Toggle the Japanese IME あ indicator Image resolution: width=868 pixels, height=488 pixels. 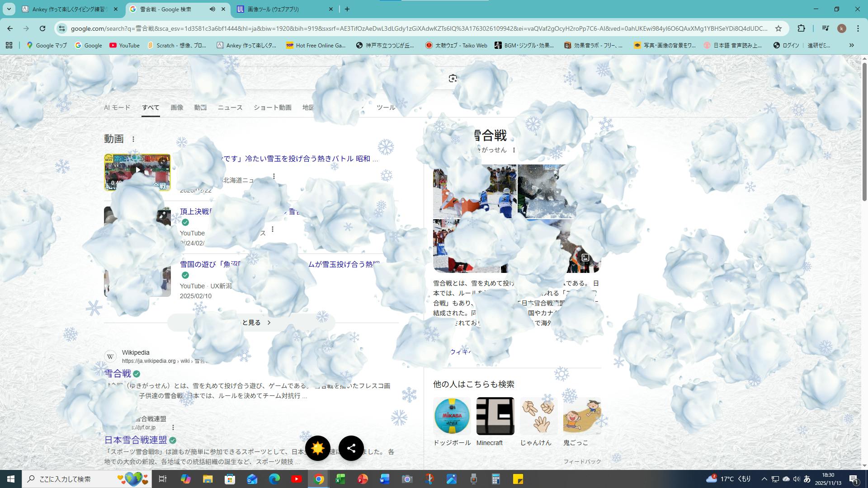807,479
